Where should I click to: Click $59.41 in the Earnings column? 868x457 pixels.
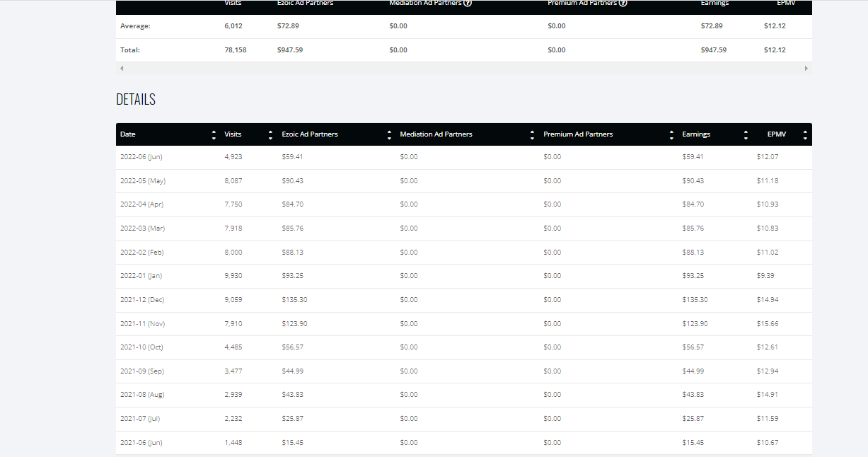[693, 157]
